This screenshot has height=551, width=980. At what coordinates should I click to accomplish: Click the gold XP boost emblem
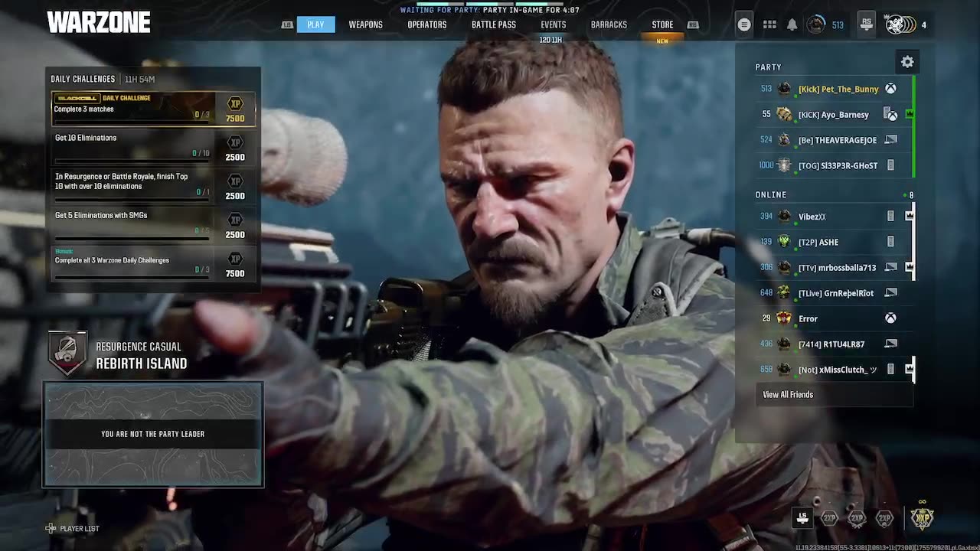point(922,517)
